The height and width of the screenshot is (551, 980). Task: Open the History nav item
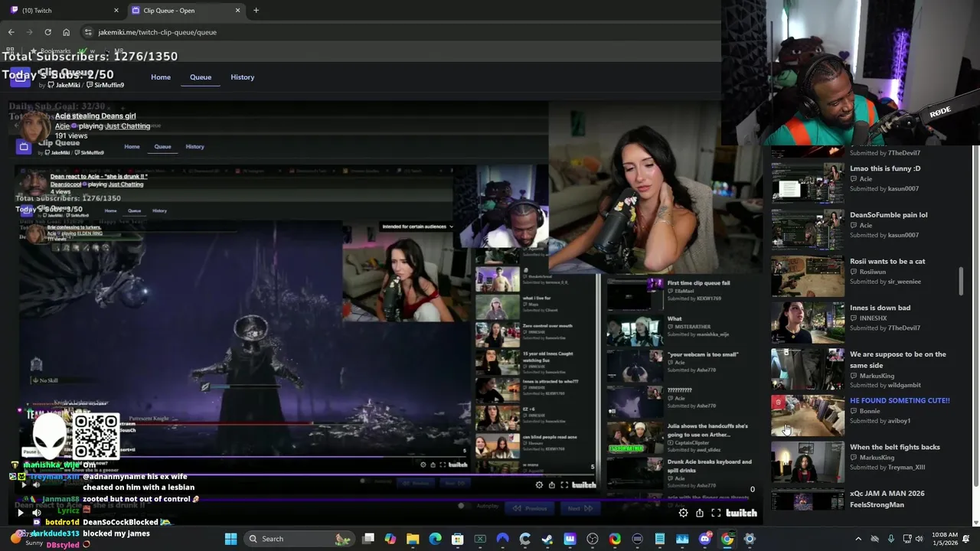pos(243,77)
